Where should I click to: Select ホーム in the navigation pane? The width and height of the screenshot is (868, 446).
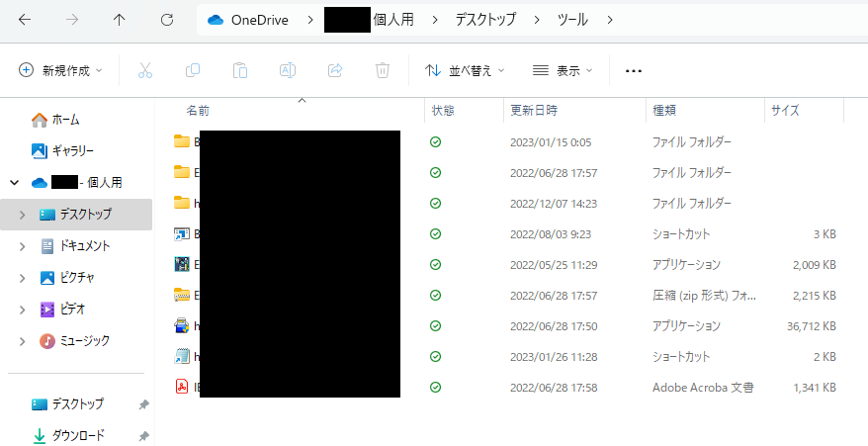(x=66, y=119)
